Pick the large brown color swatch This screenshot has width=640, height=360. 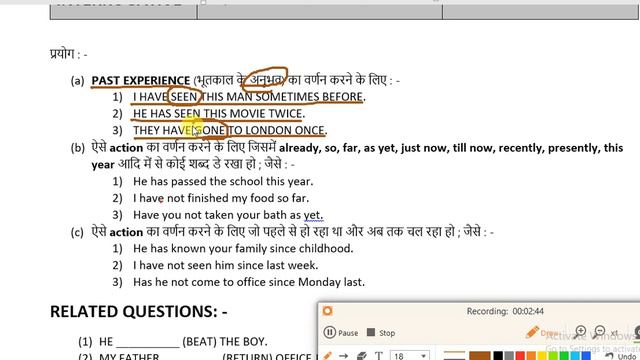tap(480, 356)
